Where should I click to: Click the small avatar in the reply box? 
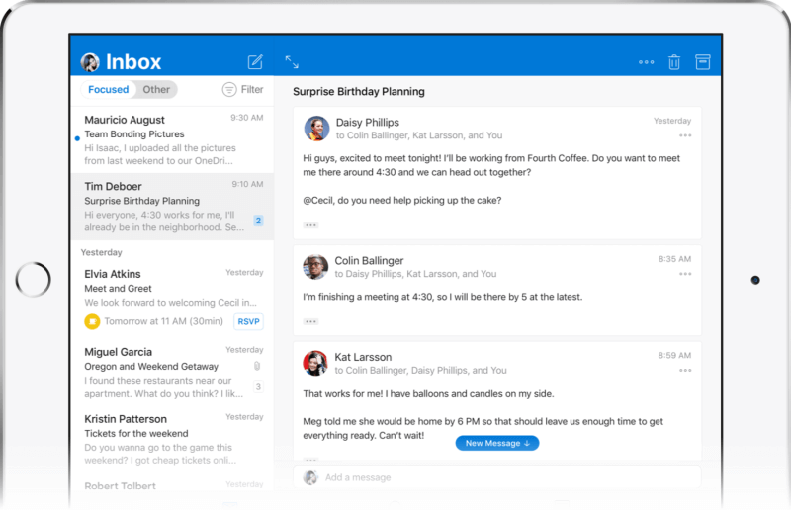(310, 477)
